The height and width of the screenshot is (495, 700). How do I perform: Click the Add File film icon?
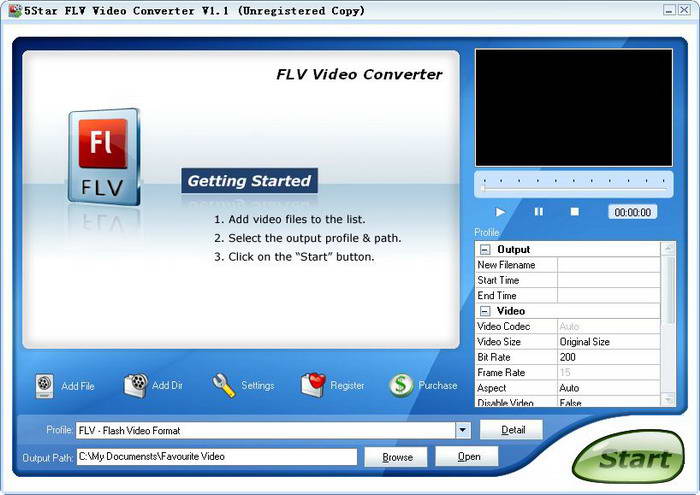tap(44, 386)
